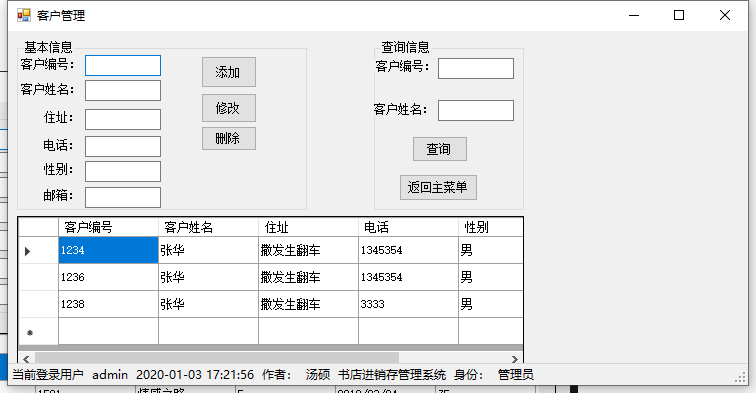The image size is (756, 393).
Task: Click the admin username in status bar
Action: coord(110,375)
